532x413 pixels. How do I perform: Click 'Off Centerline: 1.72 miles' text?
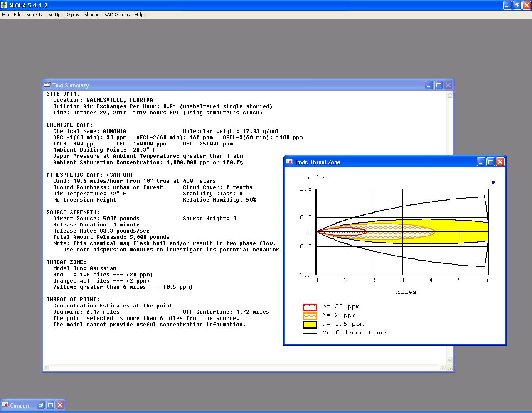click(x=226, y=312)
